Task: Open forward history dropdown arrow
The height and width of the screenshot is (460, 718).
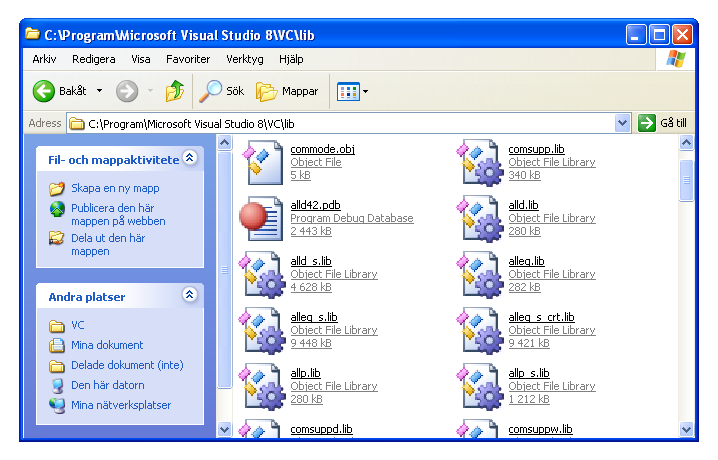Action: 150,91
